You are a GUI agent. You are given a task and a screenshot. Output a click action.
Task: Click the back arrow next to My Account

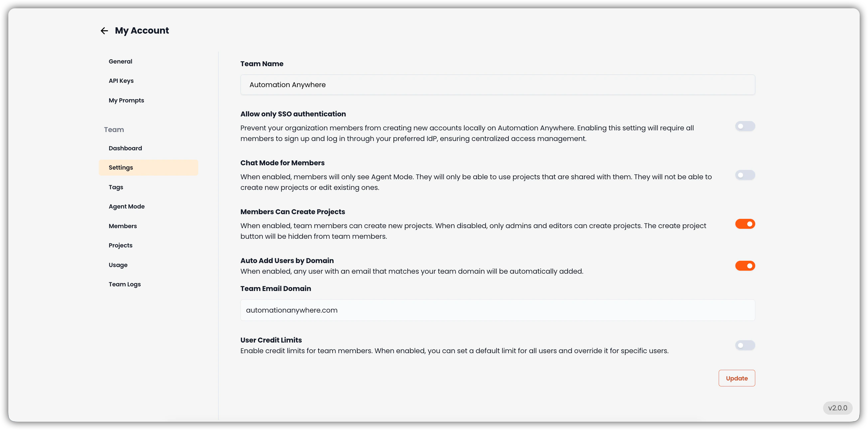coord(104,31)
